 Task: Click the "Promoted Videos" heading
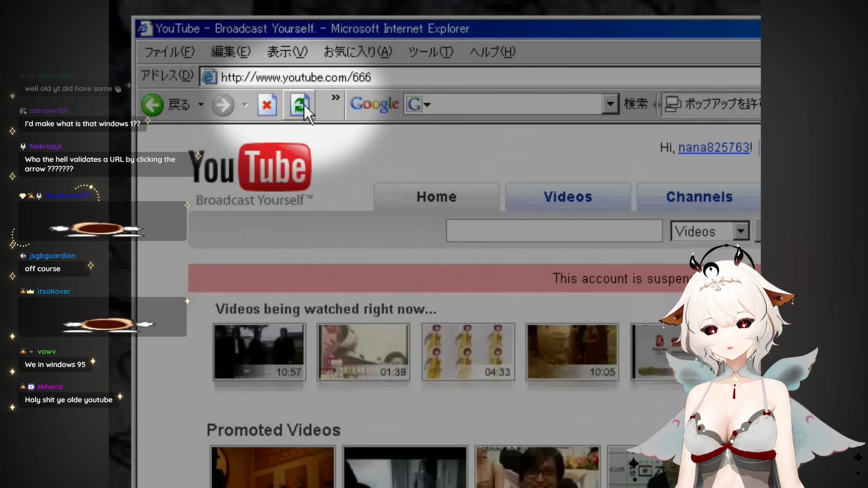click(x=273, y=430)
